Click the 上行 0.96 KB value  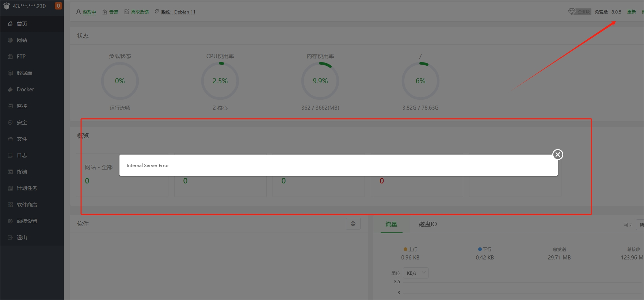[x=410, y=258]
